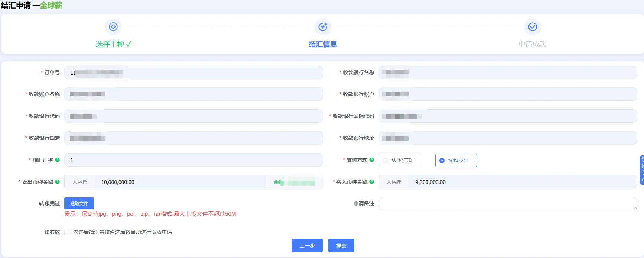Viewport: 644px width, 258px height.
Task: Open help tooltip next to 支付方式
Action: [371, 160]
